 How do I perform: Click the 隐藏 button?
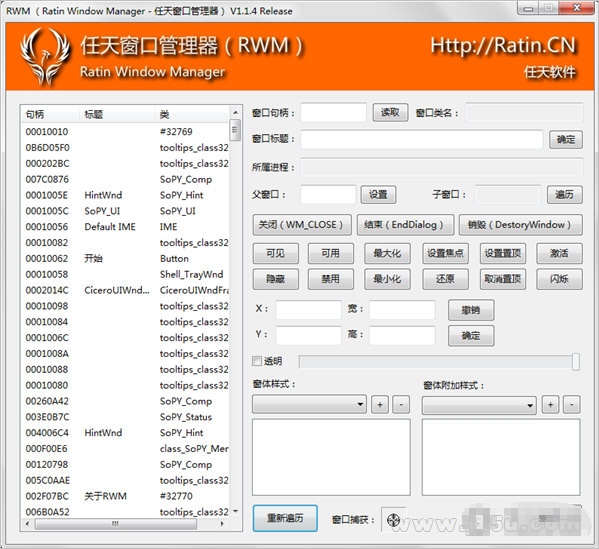coord(275,279)
